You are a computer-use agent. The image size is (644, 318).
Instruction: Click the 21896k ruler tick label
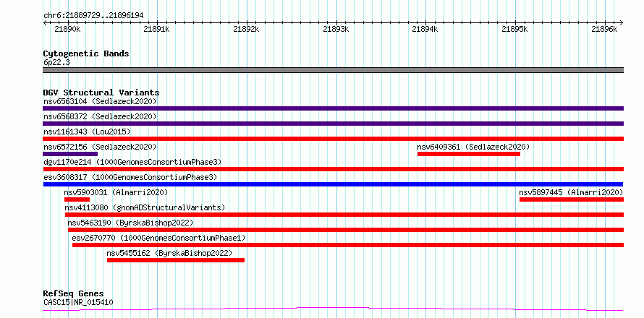[x=605, y=30]
